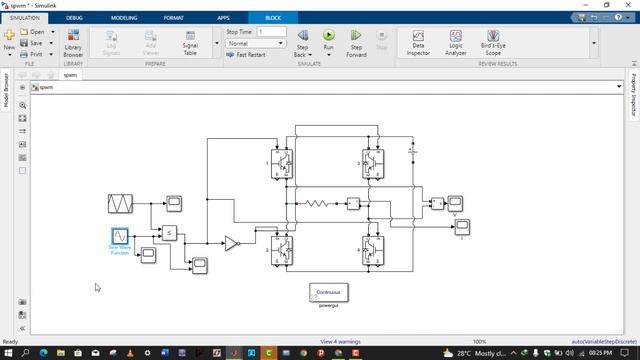Open Bird's-Eye Scope
The width and height of the screenshot is (640, 360).
[x=493, y=43]
